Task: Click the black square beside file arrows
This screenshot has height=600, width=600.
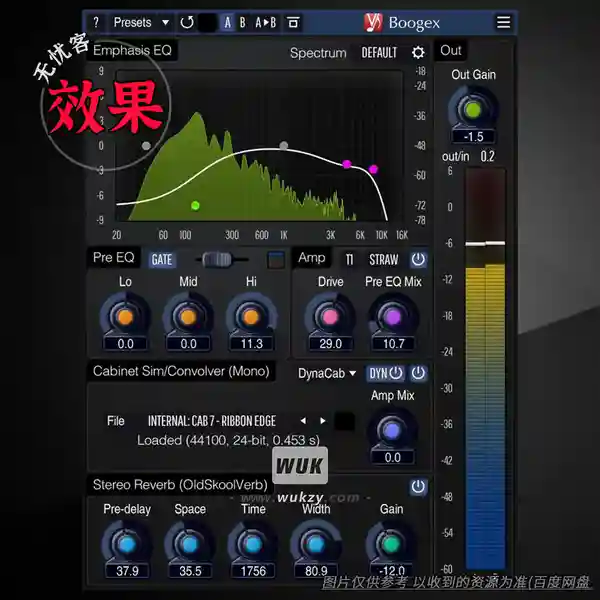Action: 344,421
